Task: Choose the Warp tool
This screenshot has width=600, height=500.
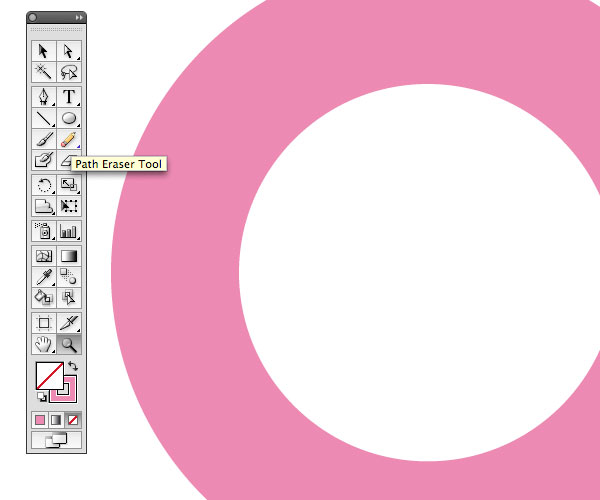Action: coord(44,206)
